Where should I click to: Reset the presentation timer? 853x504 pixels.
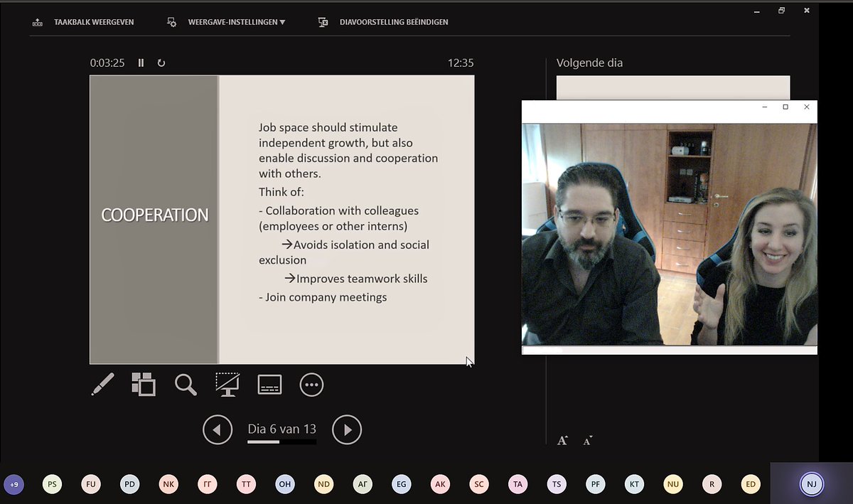[161, 63]
